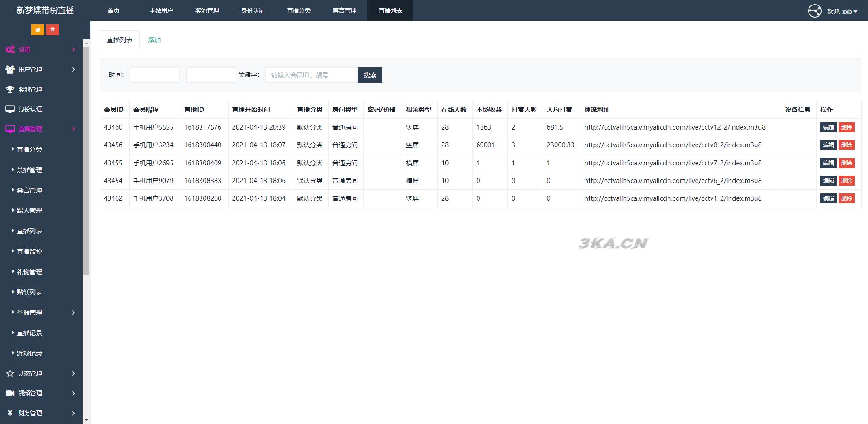Open 直播记录 in sidebar submenu

[29, 333]
